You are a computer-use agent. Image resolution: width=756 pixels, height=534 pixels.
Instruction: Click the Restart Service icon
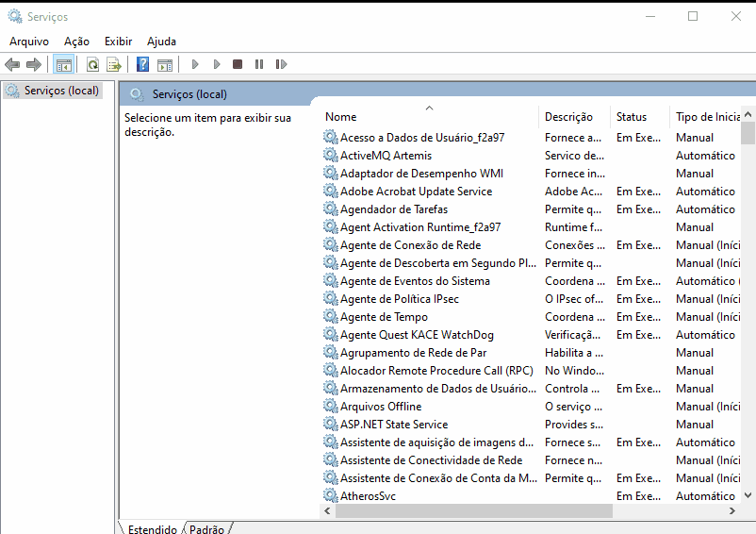click(281, 64)
